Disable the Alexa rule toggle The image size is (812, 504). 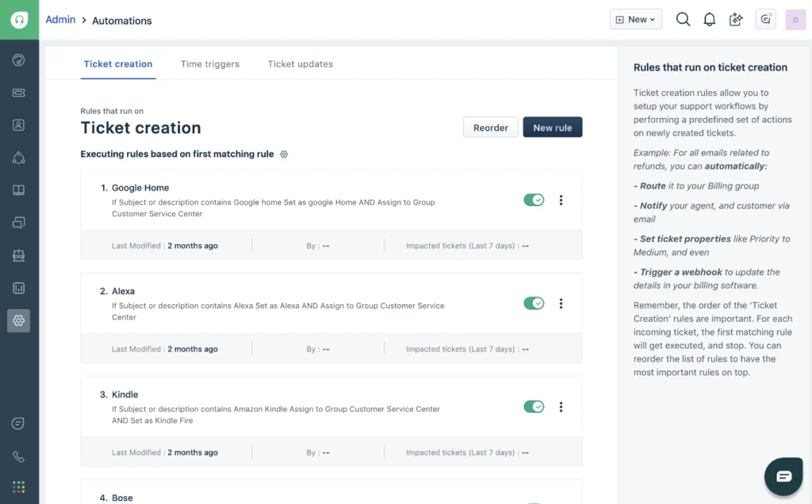point(534,304)
